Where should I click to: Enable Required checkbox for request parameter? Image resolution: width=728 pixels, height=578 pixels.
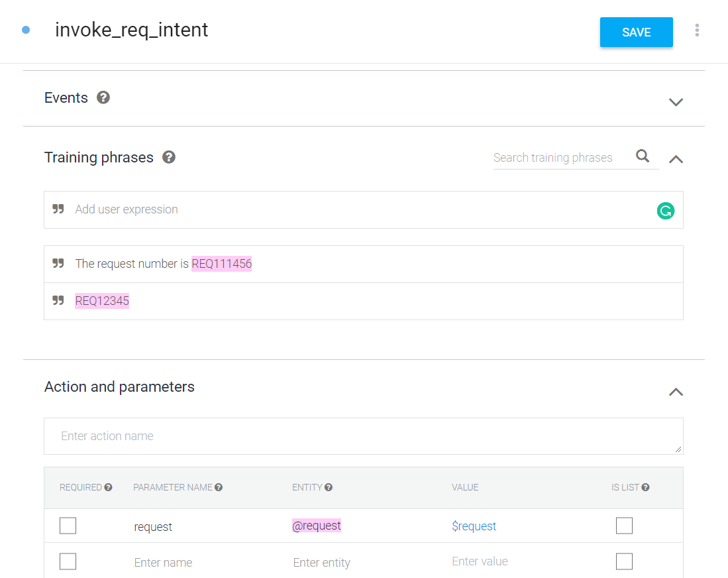(x=68, y=526)
